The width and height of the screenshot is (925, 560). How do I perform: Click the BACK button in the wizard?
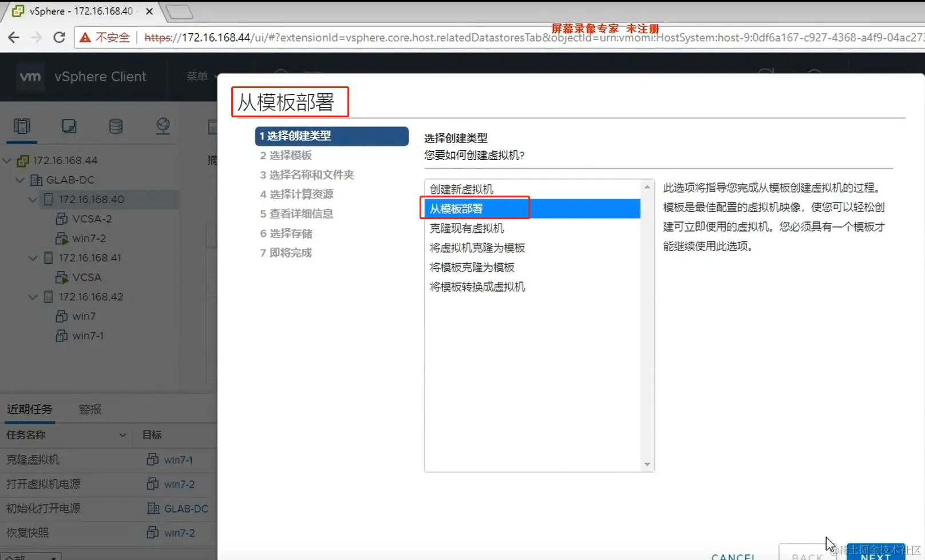pos(808,553)
